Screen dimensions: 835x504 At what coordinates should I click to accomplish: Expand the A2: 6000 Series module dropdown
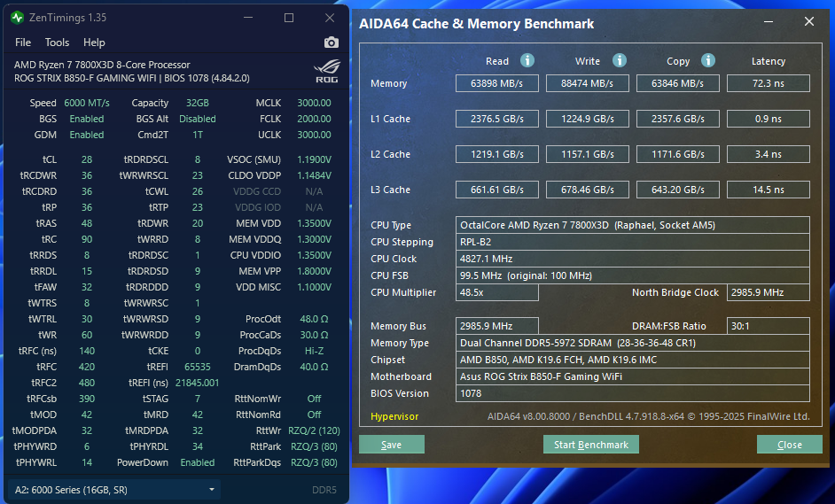[x=114, y=490]
